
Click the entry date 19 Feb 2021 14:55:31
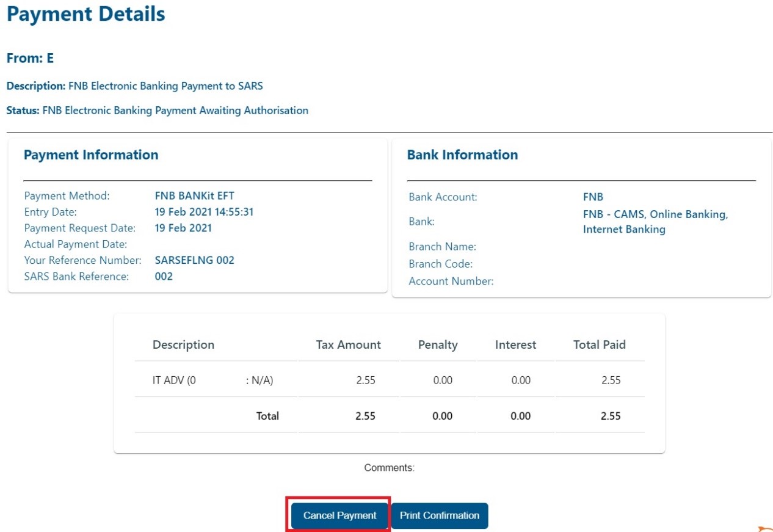pos(204,212)
